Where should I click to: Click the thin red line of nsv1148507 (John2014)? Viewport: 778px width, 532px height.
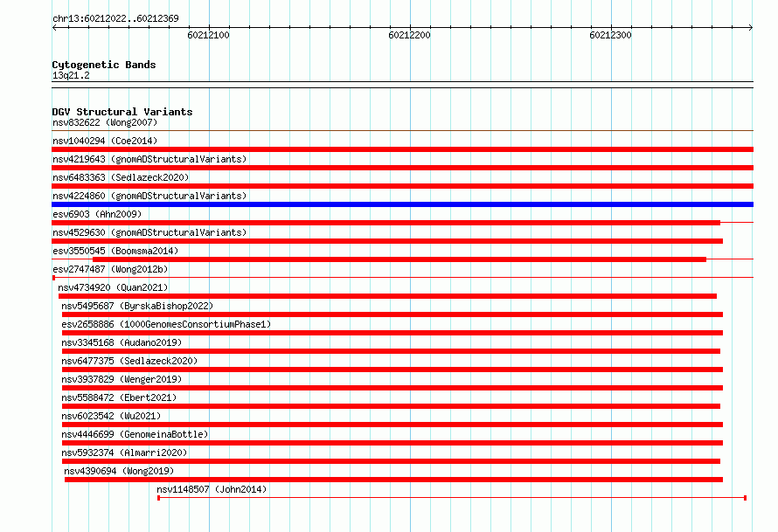click(x=452, y=498)
